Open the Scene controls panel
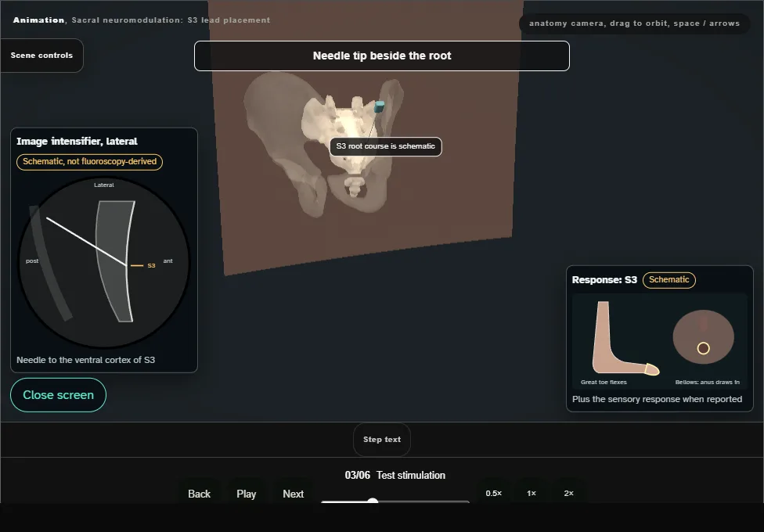The height and width of the screenshot is (532, 764). tap(42, 56)
